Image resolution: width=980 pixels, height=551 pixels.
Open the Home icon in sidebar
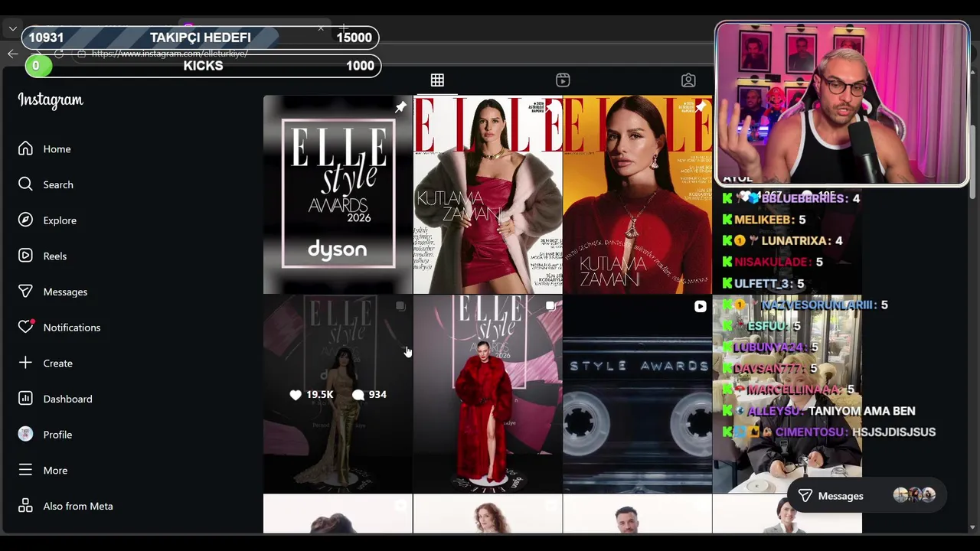pyautogui.click(x=25, y=148)
